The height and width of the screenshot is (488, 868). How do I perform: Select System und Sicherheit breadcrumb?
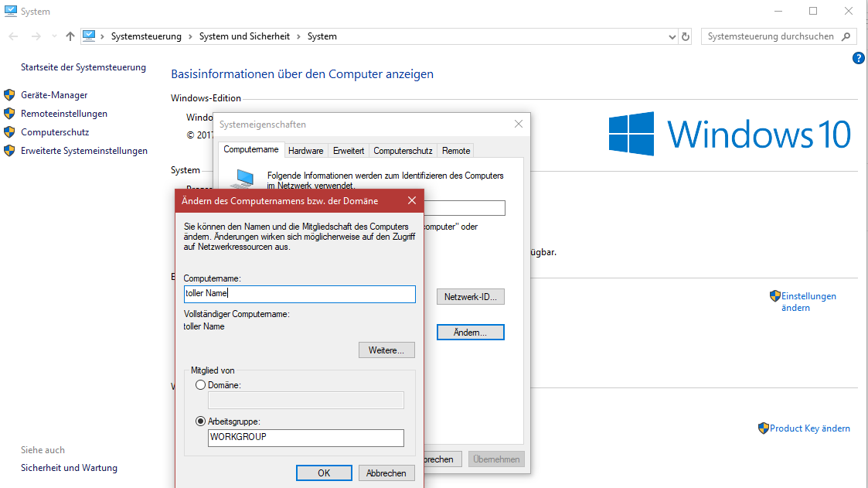point(244,36)
